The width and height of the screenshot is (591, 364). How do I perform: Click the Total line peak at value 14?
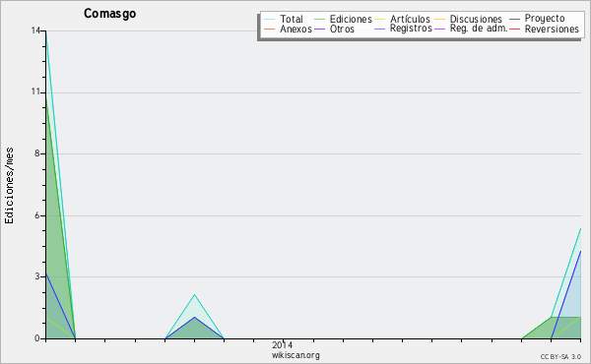tap(45, 31)
